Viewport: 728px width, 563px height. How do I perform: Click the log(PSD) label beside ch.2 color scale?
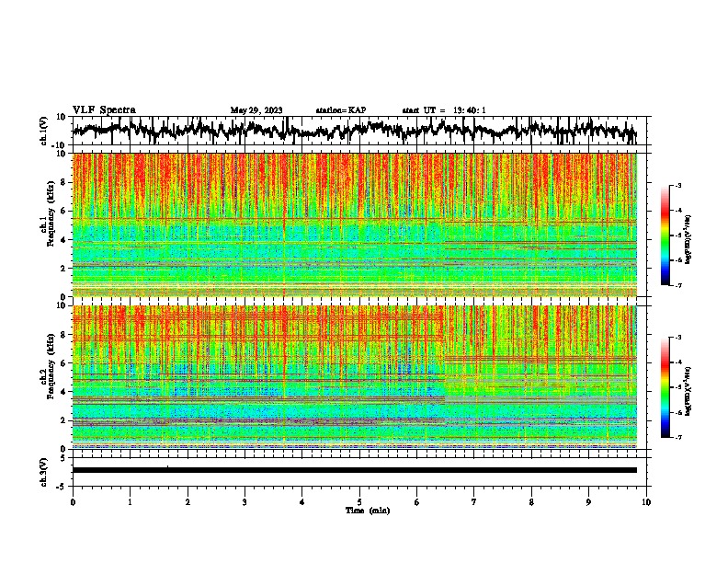(688, 391)
